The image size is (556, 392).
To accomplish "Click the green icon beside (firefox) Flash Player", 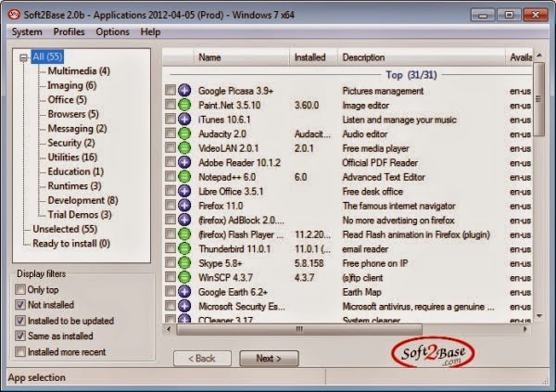I will pos(184,234).
